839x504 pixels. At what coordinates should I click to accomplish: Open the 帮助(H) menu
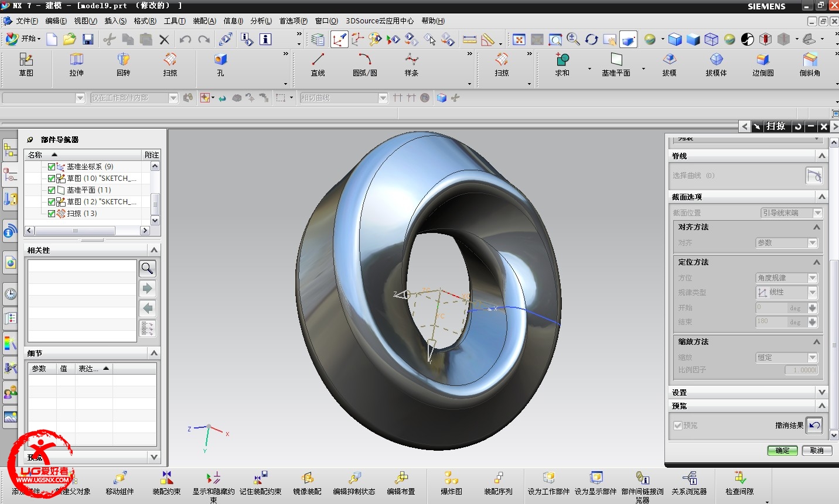[433, 21]
